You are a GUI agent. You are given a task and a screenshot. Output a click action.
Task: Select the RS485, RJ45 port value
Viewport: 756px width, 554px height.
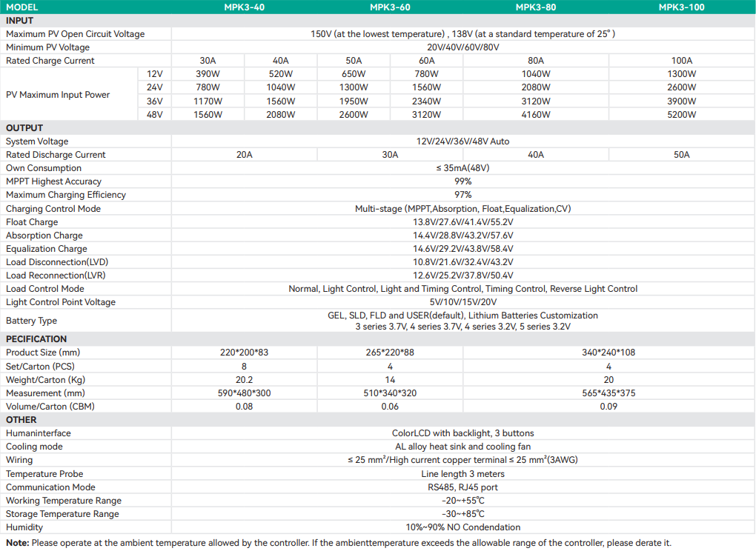click(462, 487)
